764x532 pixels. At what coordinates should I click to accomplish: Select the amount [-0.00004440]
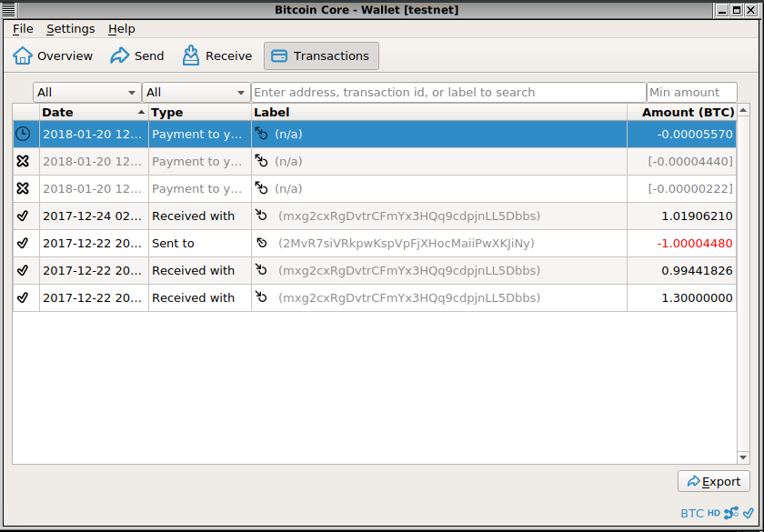[690, 161]
